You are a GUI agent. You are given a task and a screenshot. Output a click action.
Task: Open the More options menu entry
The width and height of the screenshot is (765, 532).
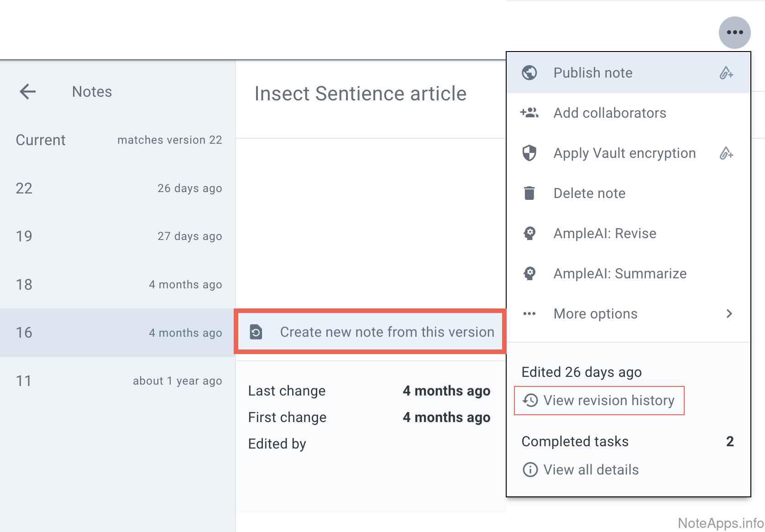coord(595,314)
